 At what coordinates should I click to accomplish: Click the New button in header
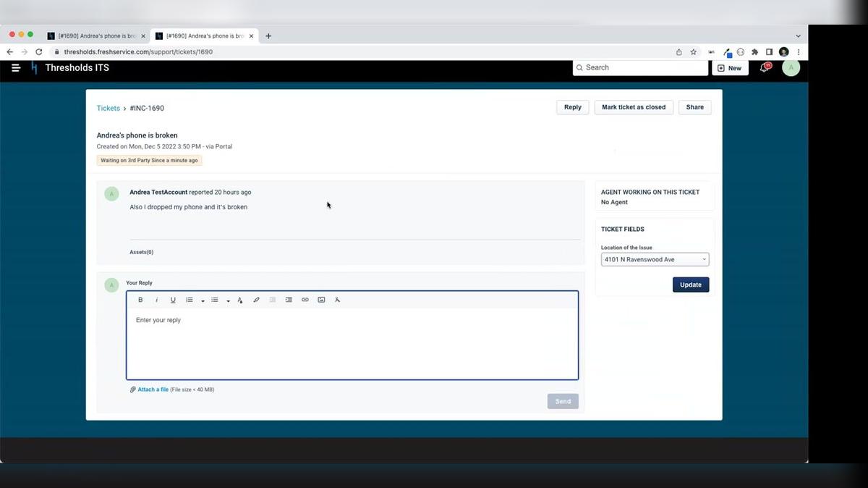[x=730, y=67]
